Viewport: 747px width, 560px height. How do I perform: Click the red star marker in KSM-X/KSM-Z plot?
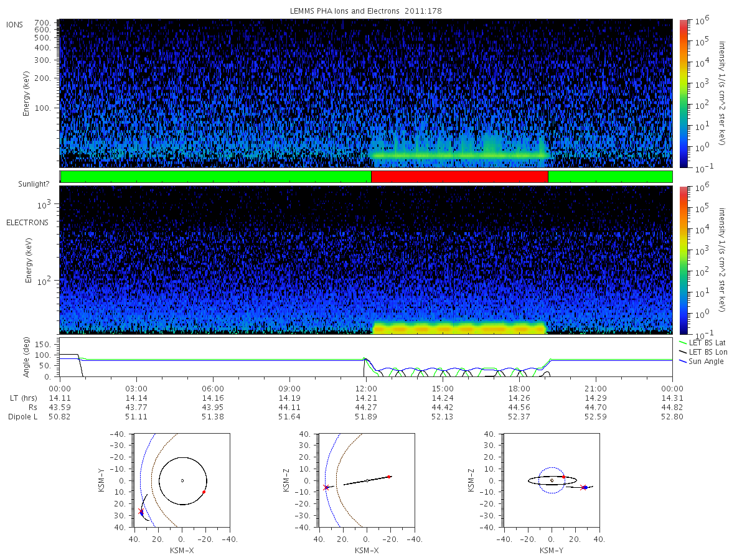(x=326, y=487)
